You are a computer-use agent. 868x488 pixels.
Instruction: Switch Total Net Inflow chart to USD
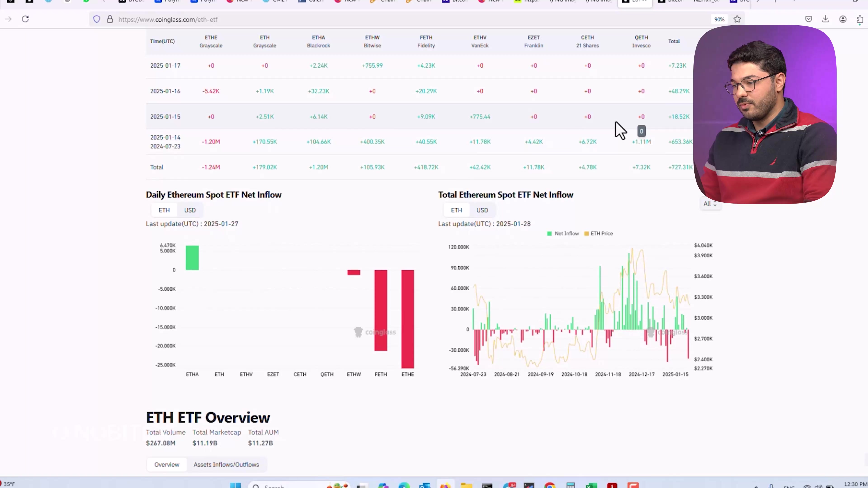tap(482, 210)
